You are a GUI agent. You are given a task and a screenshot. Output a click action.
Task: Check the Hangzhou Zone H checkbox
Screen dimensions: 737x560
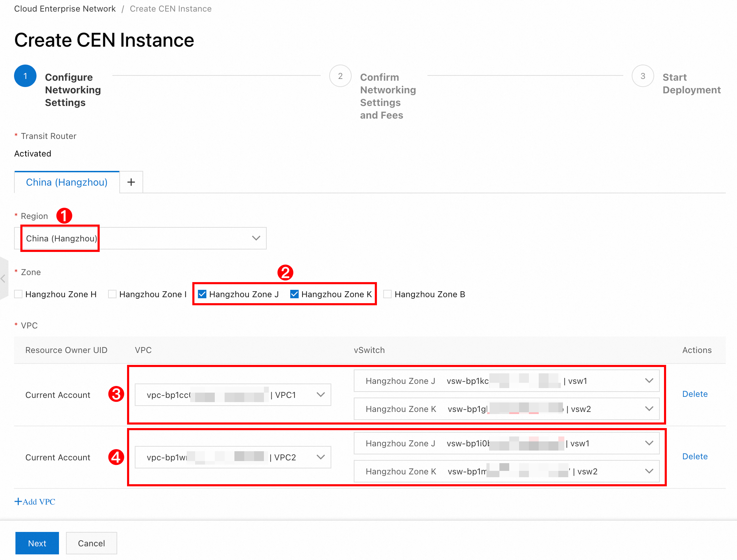pos(19,294)
